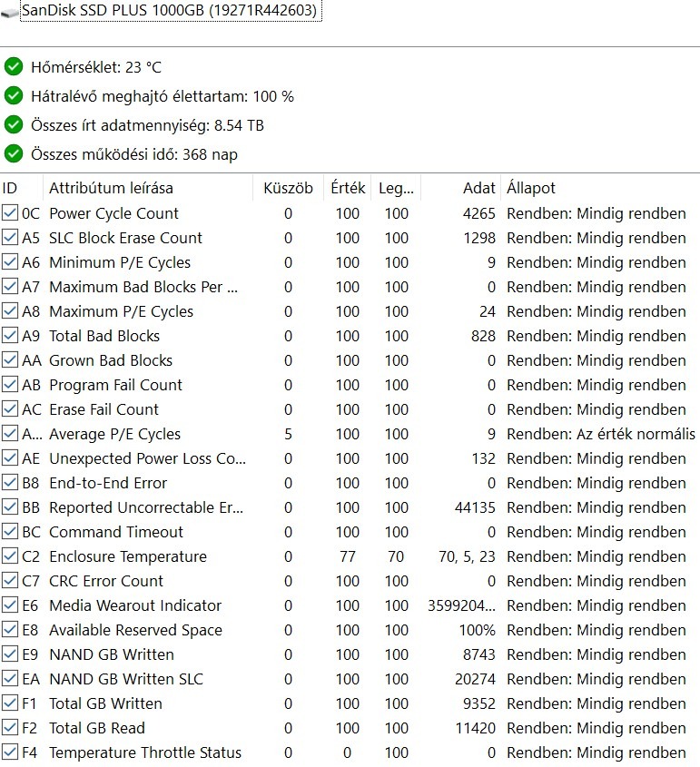Toggle the C2 Enclosure Temperature checkbox
This screenshot has height=767, width=700.
point(10,556)
